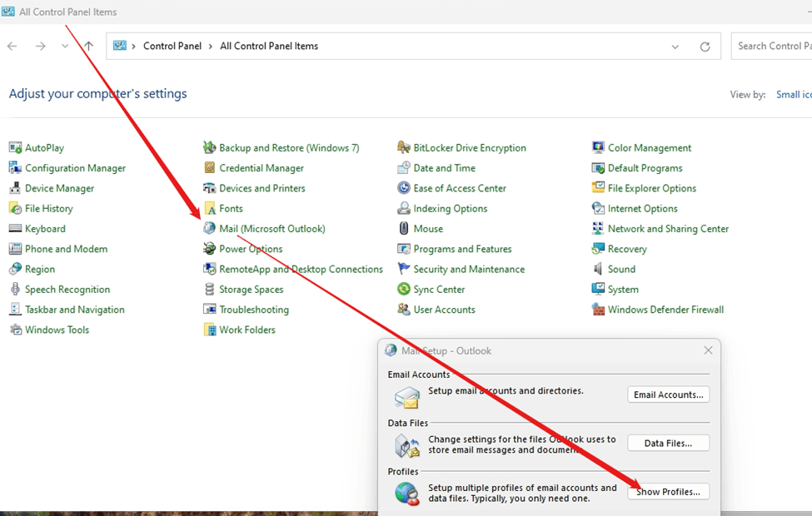Open the Fonts icon
This screenshot has width=812, height=516.
pos(210,209)
